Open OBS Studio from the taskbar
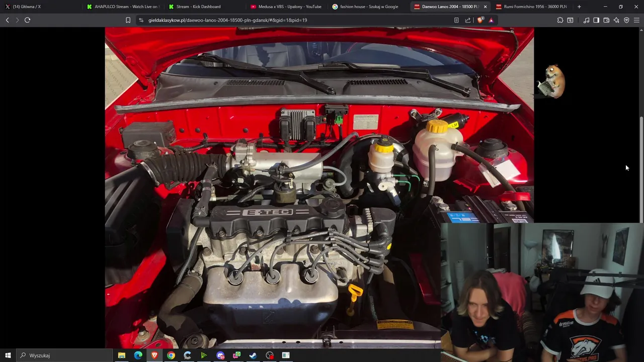 pyautogui.click(x=270, y=355)
